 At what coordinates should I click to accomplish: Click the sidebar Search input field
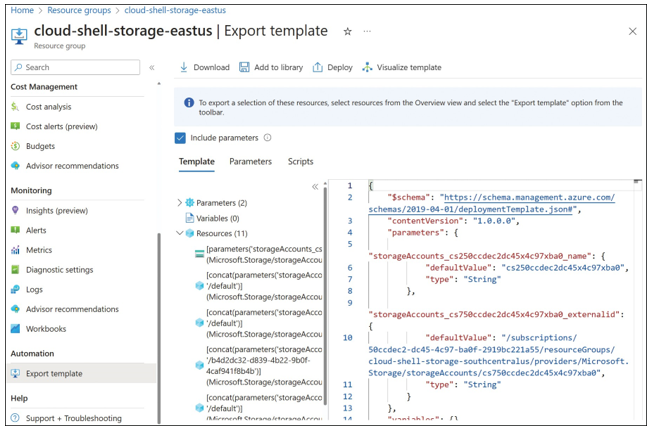click(x=75, y=67)
